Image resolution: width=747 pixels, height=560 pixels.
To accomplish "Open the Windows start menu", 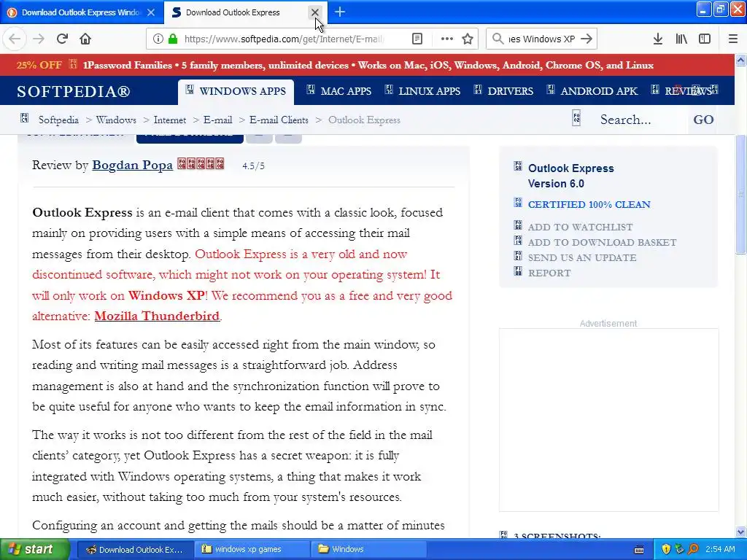I will click(x=35, y=549).
